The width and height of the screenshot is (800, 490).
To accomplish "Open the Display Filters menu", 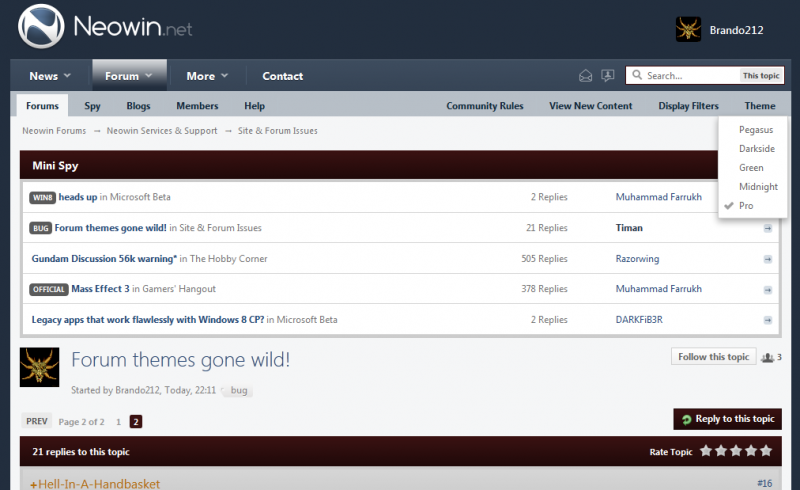I will pyautogui.click(x=688, y=106).
